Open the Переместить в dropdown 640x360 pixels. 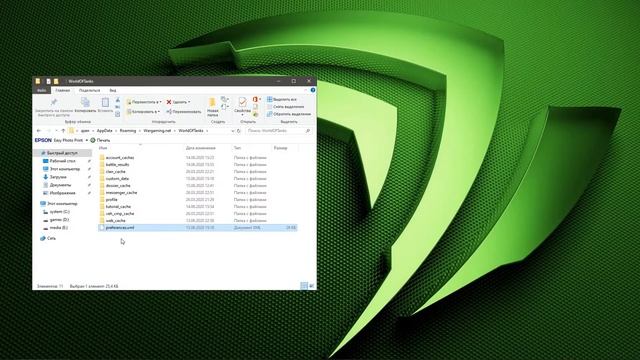point(144,102)
